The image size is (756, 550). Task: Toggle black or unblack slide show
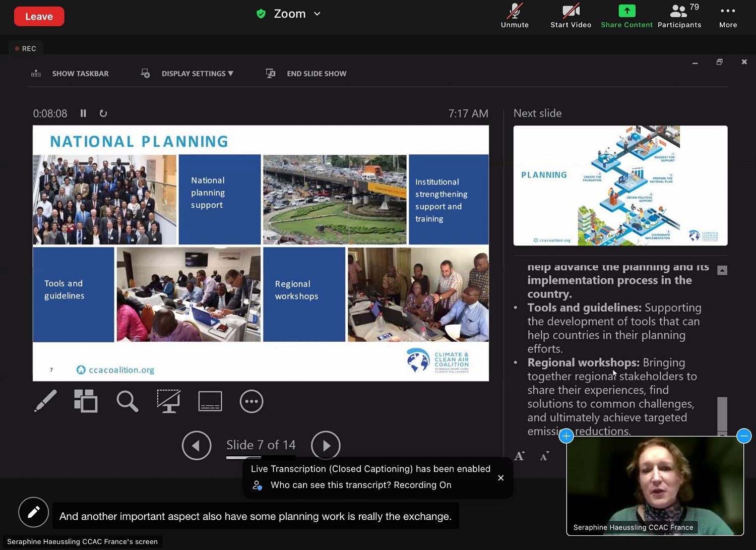click(168, 401)
